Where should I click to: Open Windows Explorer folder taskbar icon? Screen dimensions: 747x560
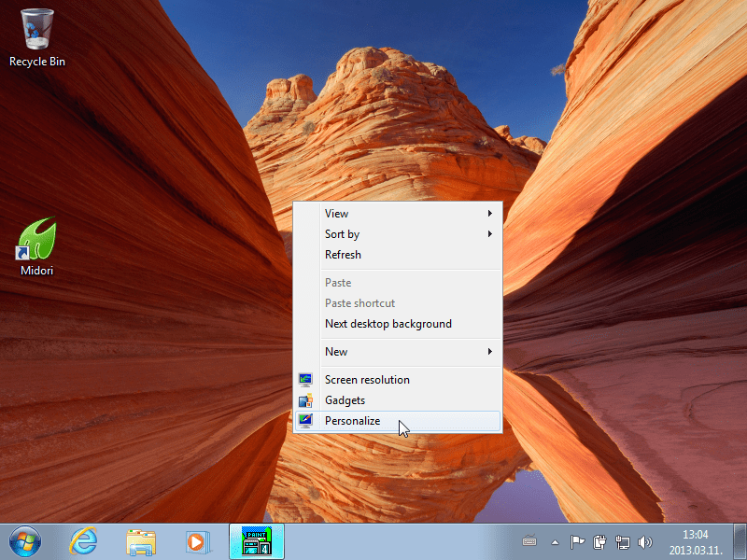(141, 542)
